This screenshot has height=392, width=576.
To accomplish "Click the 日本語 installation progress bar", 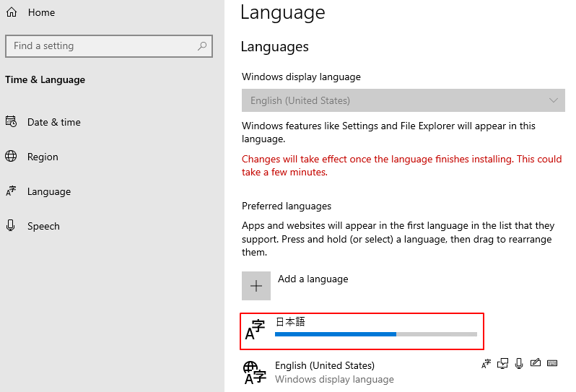I will click(376, 334).
